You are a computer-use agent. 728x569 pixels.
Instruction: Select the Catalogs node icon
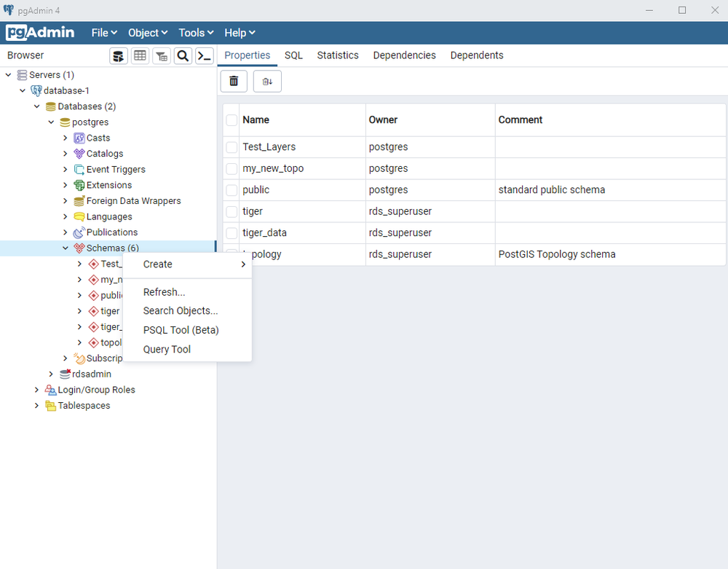pyautogui.click(x=79, y=154)
